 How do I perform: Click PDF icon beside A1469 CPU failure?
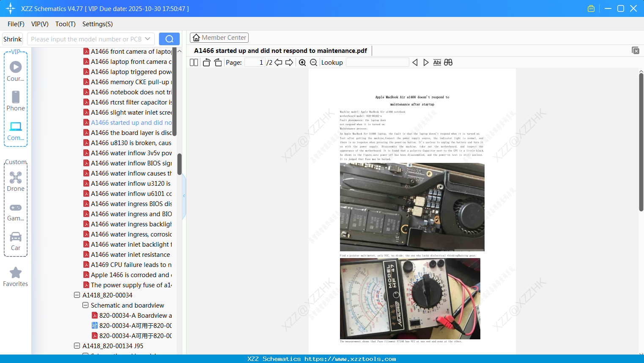coord(86,264)
